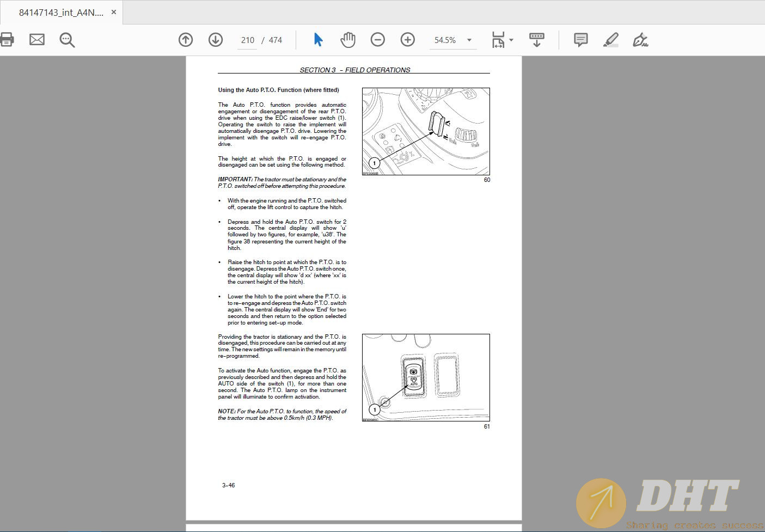The width and height of the screenshot is (765, 532).
Task: Go to previous page arrow
Action: pos(186,40)
